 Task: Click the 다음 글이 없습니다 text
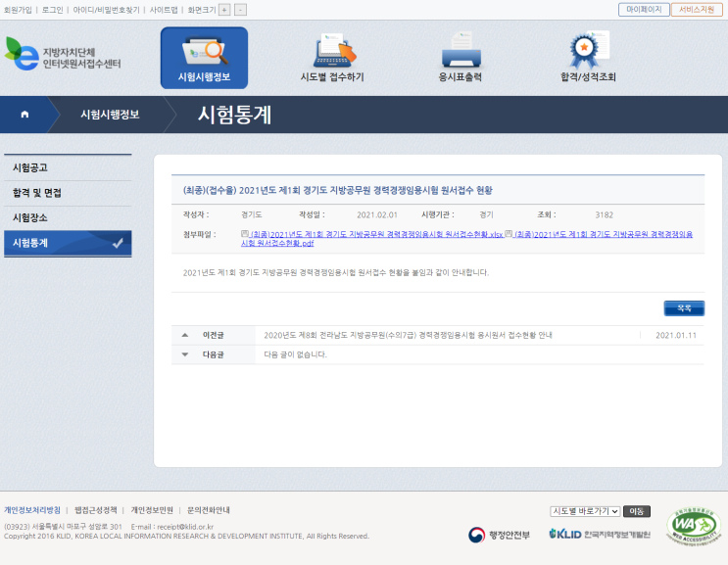click(295, 354)
